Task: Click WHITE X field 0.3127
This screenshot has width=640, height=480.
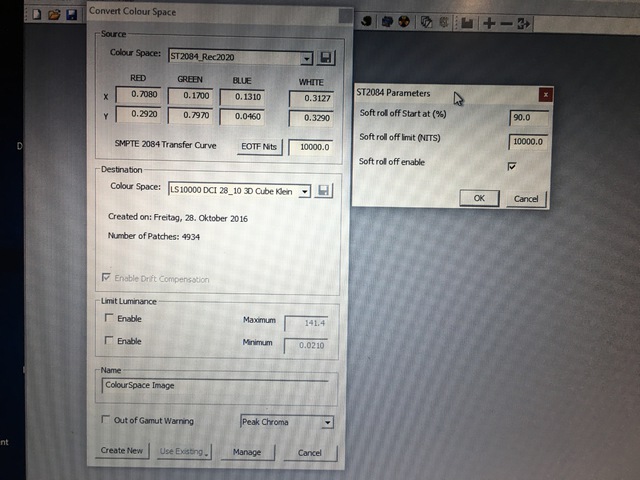Action: [311, 98]
